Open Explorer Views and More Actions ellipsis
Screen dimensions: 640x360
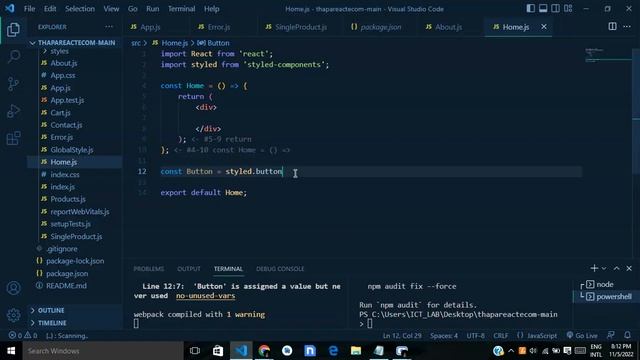109,27
